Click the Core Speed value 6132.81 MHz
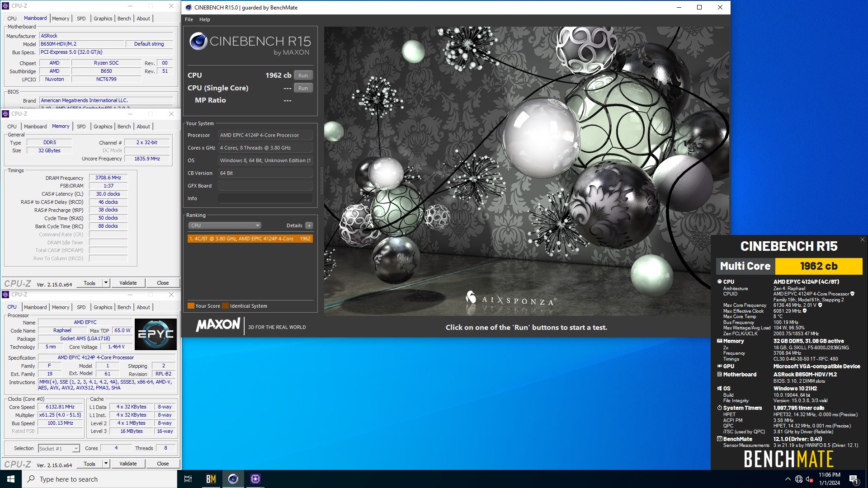Image resolution: width=868 pixels, height=488 pixels. pos(60,407)
